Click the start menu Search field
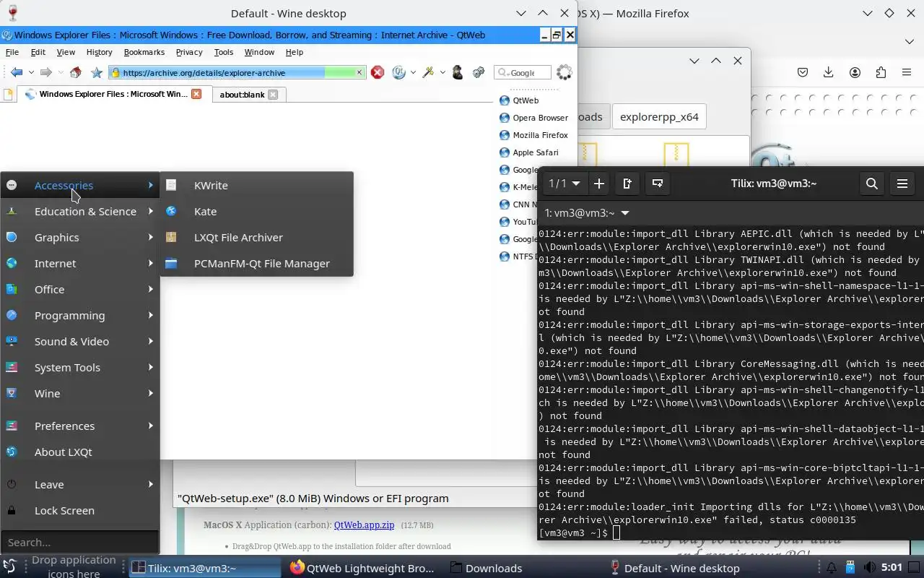The width and height of the screenshot is (924, 578). 79,542
